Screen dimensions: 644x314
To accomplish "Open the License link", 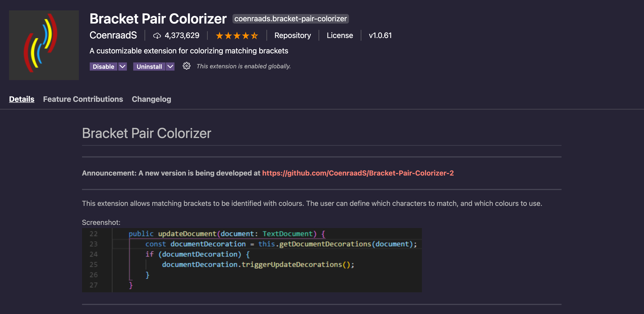I will tap(340, 36).
